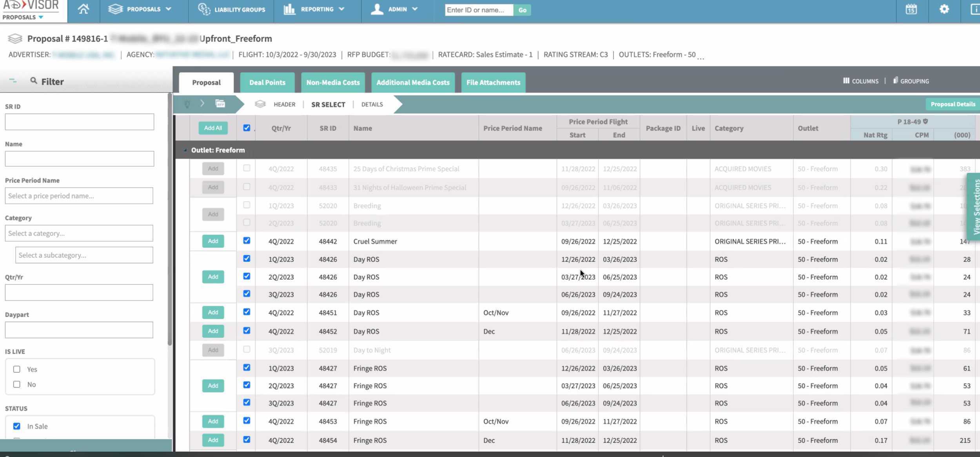Click the Add All button
Image resolution: width=980 pixels, height=457 pixels.
(x=213, y=128)
